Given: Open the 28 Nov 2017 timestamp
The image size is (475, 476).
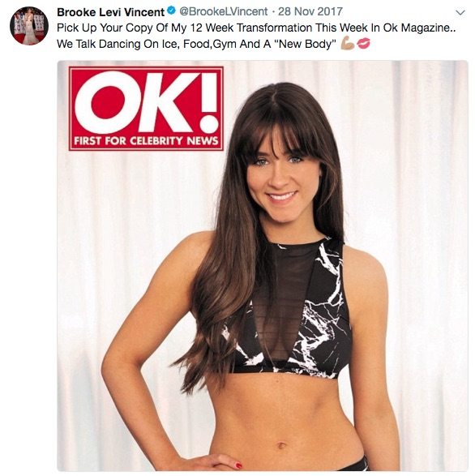Looking at the screenshot, I should click(x=310, y=11).
